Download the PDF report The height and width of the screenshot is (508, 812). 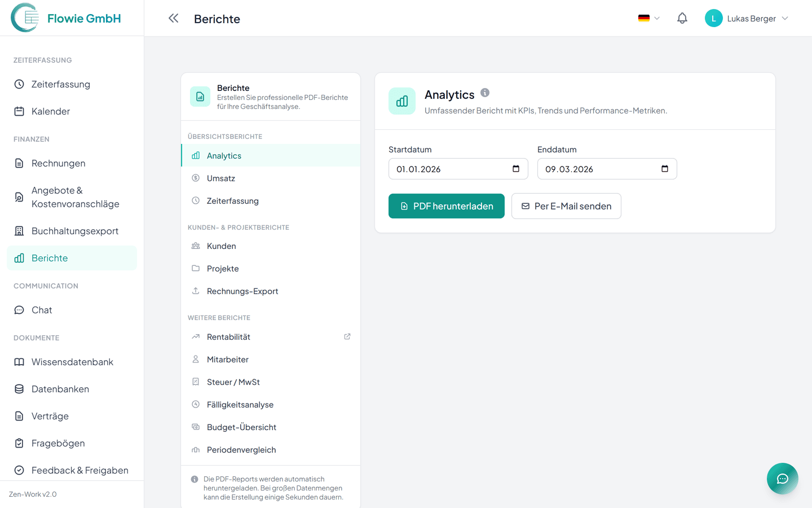coord(446,206)
